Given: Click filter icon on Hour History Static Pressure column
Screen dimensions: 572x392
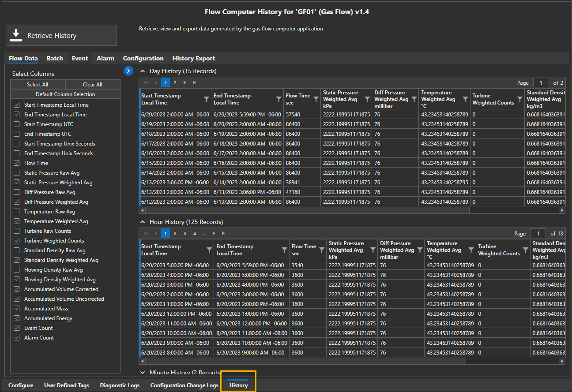Looking at the screenshot, I should click(373, 250).
